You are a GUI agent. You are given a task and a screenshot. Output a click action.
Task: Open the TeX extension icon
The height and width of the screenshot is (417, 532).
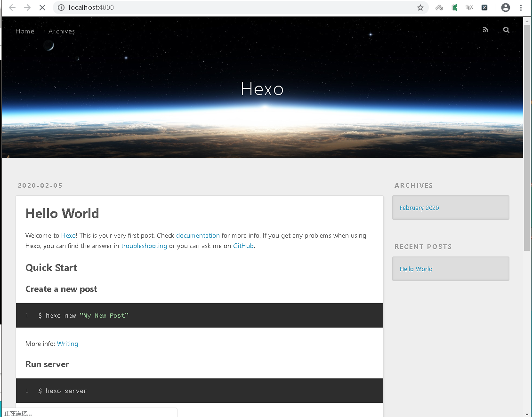tap(469, 8)
